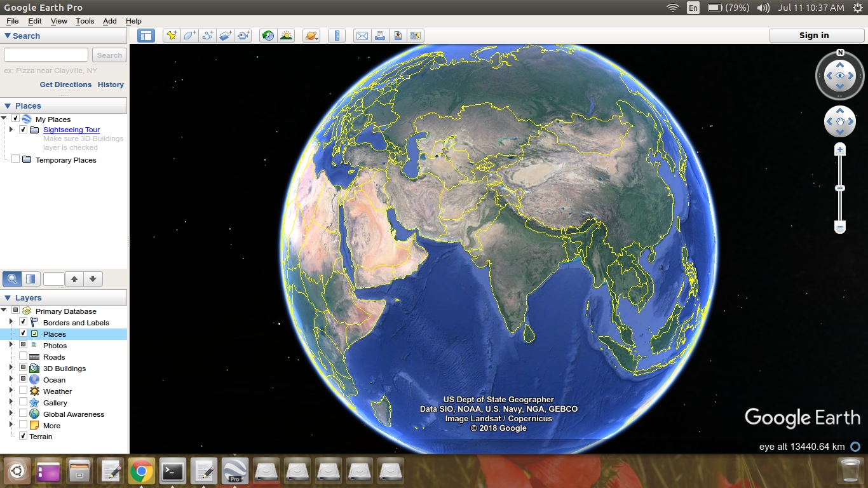Expand the Sightseeing Tour folder
The height and width of the screenshot is (488, 868).
tap(11, 130)
